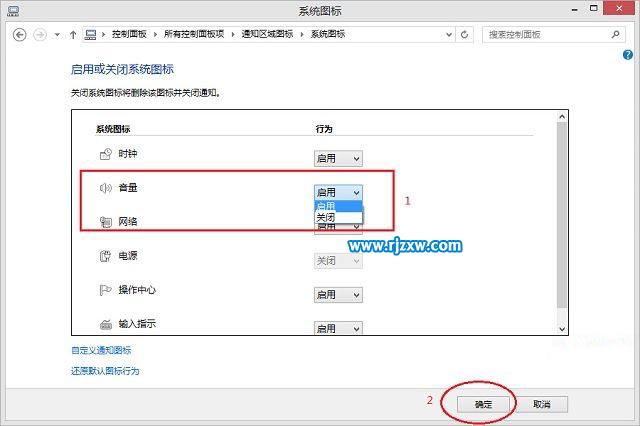This screenshot has height=426, width=640.
Task: Click the 网络 label text
Action: [x=128, y=222]
